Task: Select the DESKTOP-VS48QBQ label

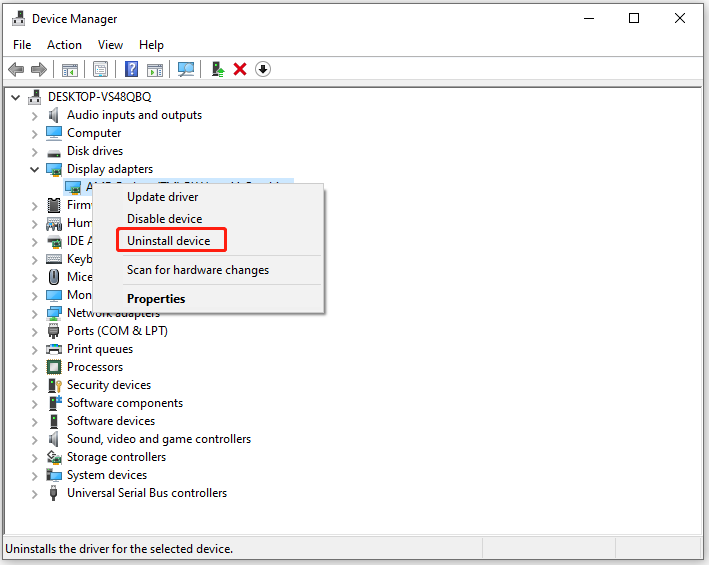Action: coord(100,97)
